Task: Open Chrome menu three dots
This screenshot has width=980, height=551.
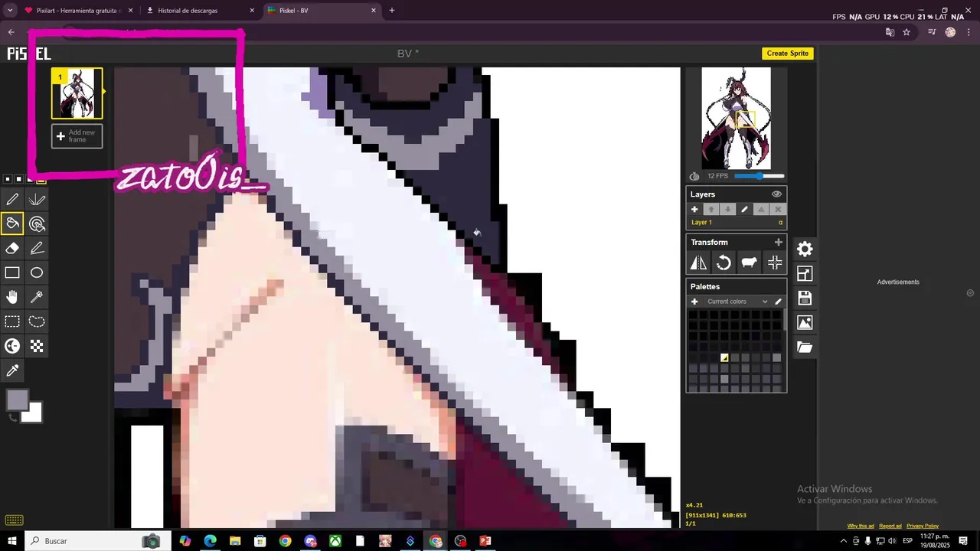Action: [969, 32]
